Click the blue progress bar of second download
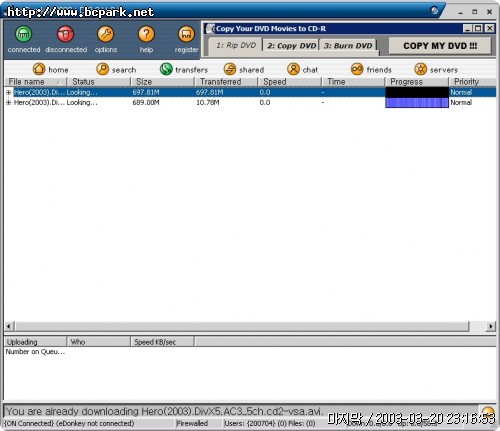Viewport: 500px width, 431px height. [417, 103]
